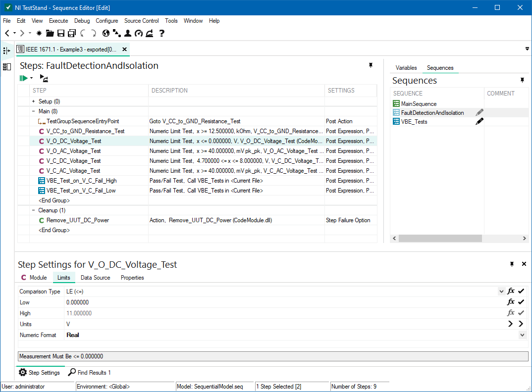Open the run options dropdown arrow
Image resolution: width=532 pixels, height=392 pixels.
[32, 78]
